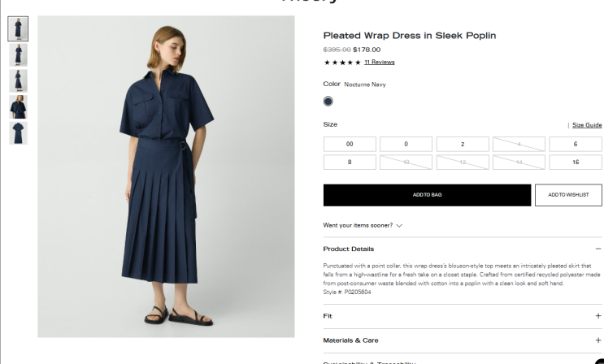
Task: Add the dress to wishlist
Action: [x=568, y=195]
